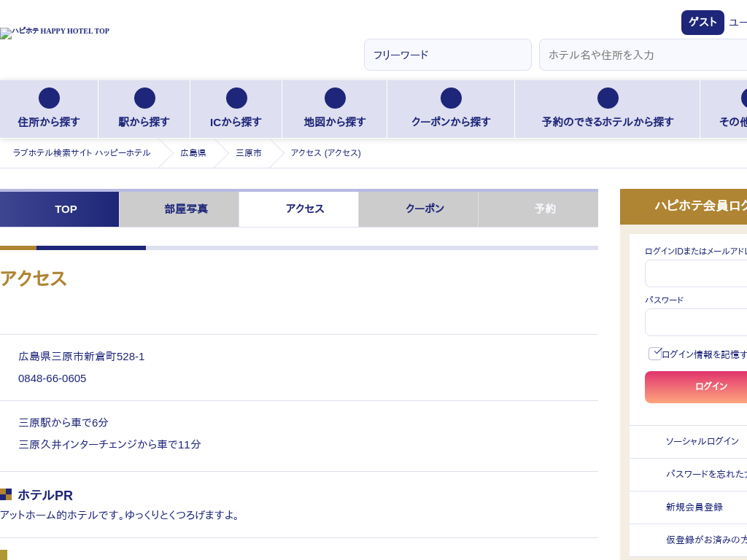The width and height of the screenshot is (747, 560).
Task: Open the ICから探す navigation item
Action: 236,109
